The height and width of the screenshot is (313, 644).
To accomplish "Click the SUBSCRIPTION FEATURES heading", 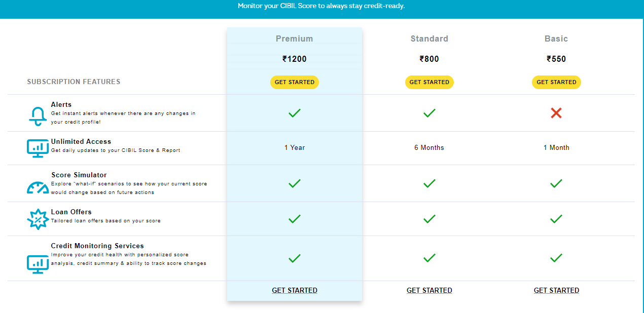I will tap(73, 82).
